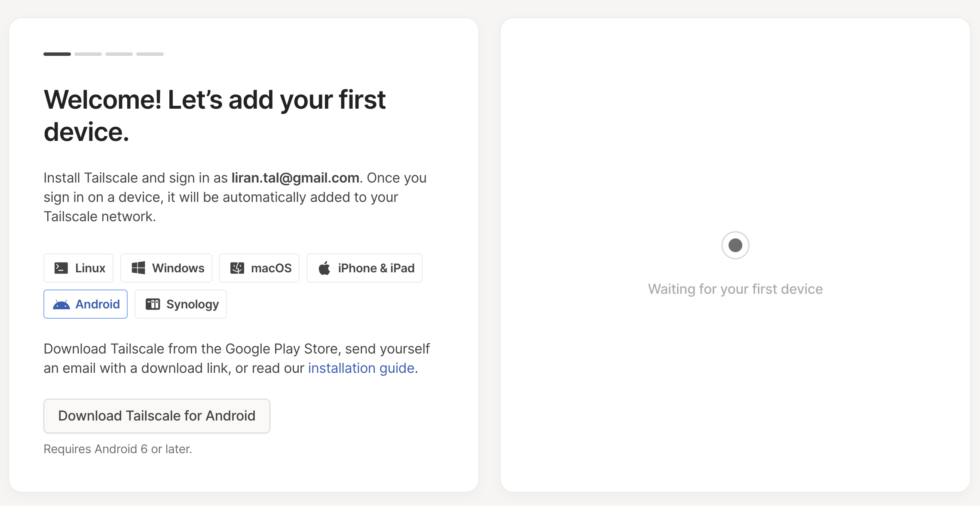Choose the Windows label text
980x506 pixels.
[x=178, y=268]
